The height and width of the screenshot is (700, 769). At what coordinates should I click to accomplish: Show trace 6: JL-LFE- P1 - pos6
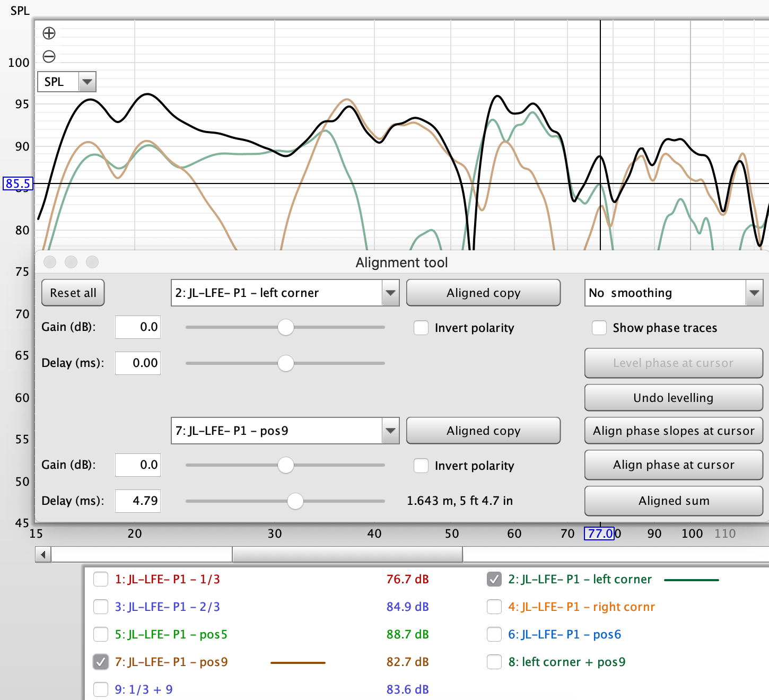[494, 634]
